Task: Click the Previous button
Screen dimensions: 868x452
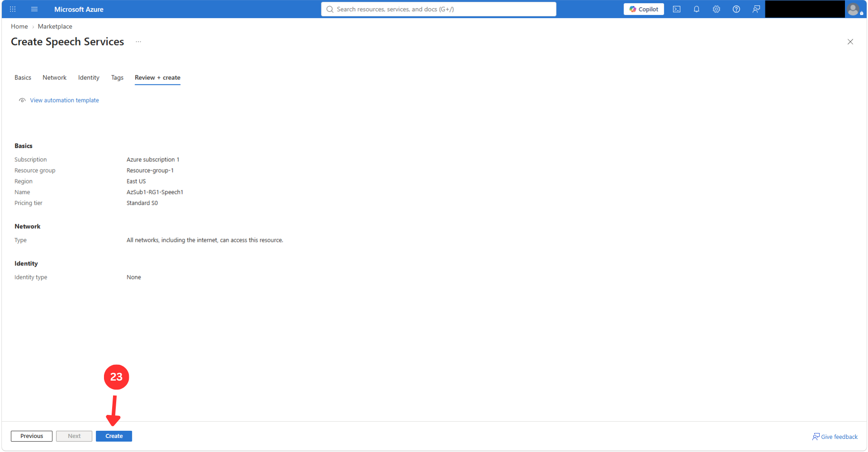Action: [32, 436]
